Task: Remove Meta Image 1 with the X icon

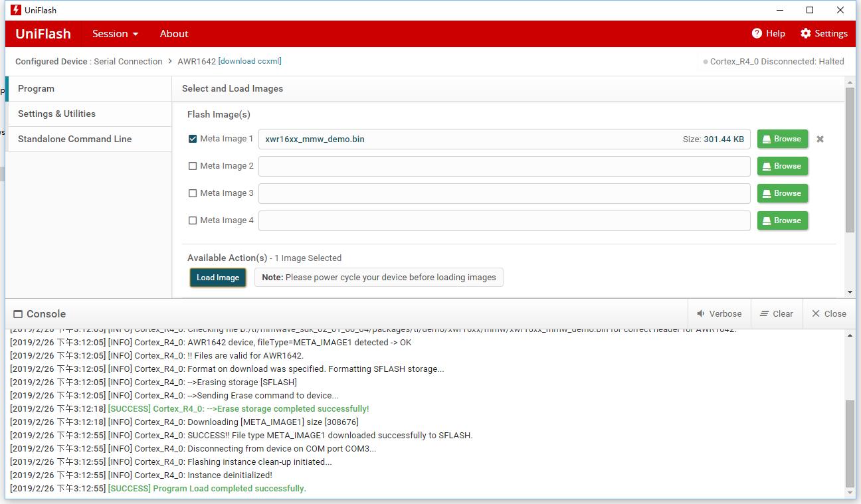Action: point(820,139)
